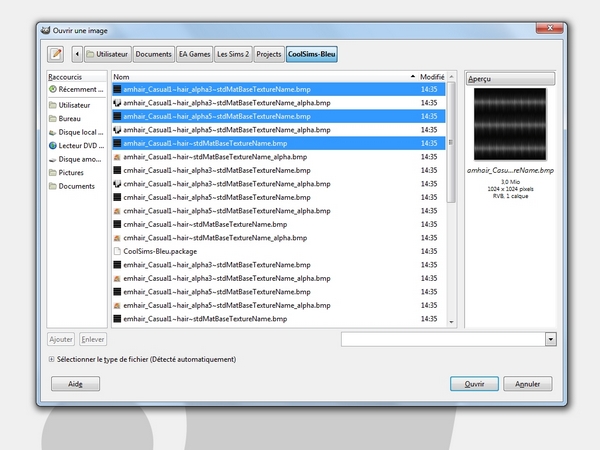The height and width of the screenshot is (450, 600).
Task: Select cmhair_Casual1~hair_alpha3~stdMatBaseTextureName_alpha.bmp
Action: [279, 184]
